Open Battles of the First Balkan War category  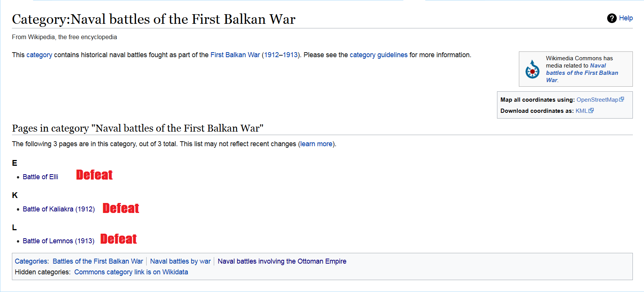click(x=98, y=261)
